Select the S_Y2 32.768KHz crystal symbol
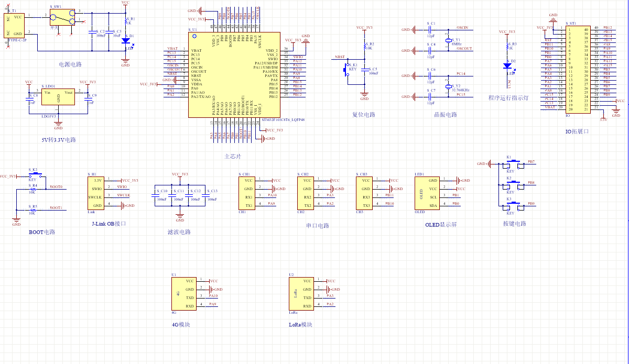Screen dimensions: 629x364 (x=449, y=86)
